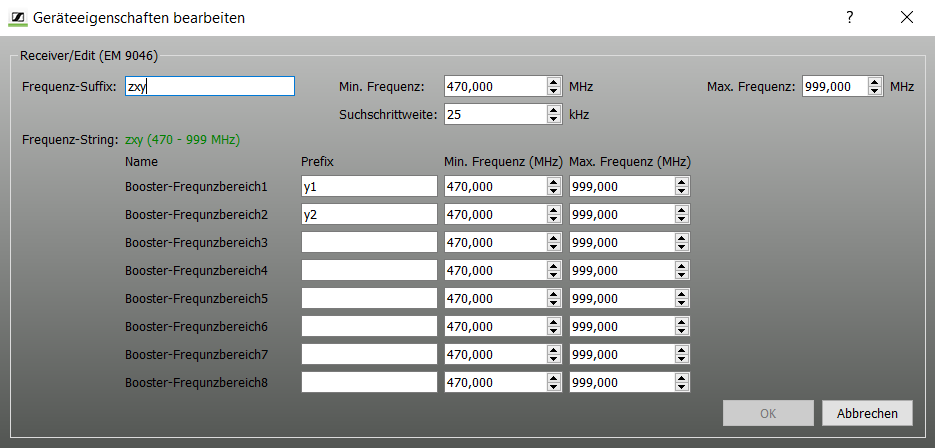Select Prefix field for Booster-Frequnzbereich1

point(369,186)
